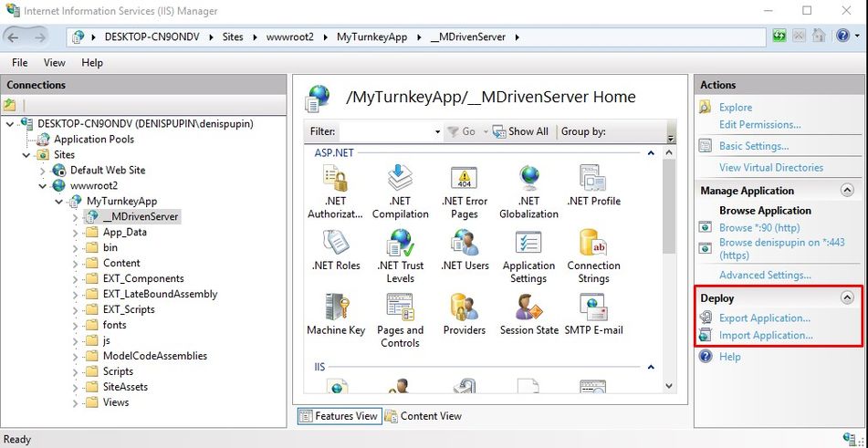
Task: Open the Pages and Controls icon
Action: [401, 321]
